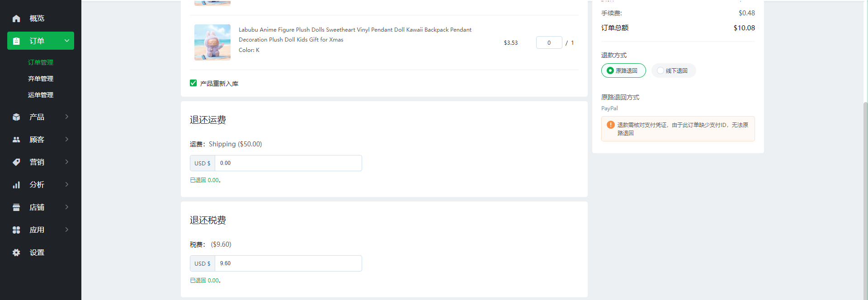Open 运单管理 in the sidebar
This screenshot has height=300, width=868.
tap(41, 95)
